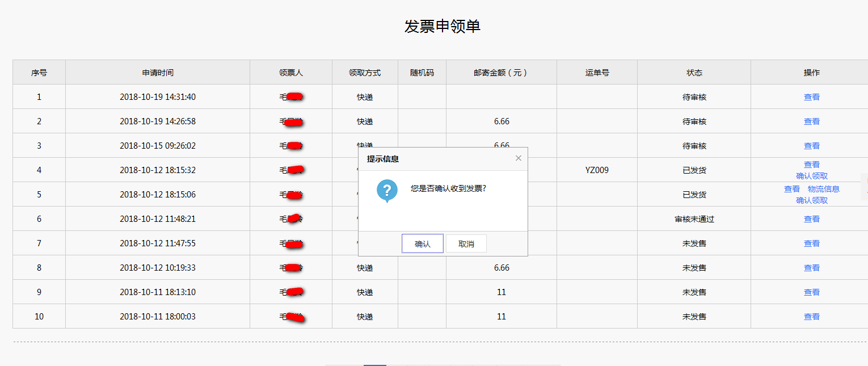This screenshot has height=366, width=868.
Task: Click 快递 method in row 10
Action: [365, 317]
